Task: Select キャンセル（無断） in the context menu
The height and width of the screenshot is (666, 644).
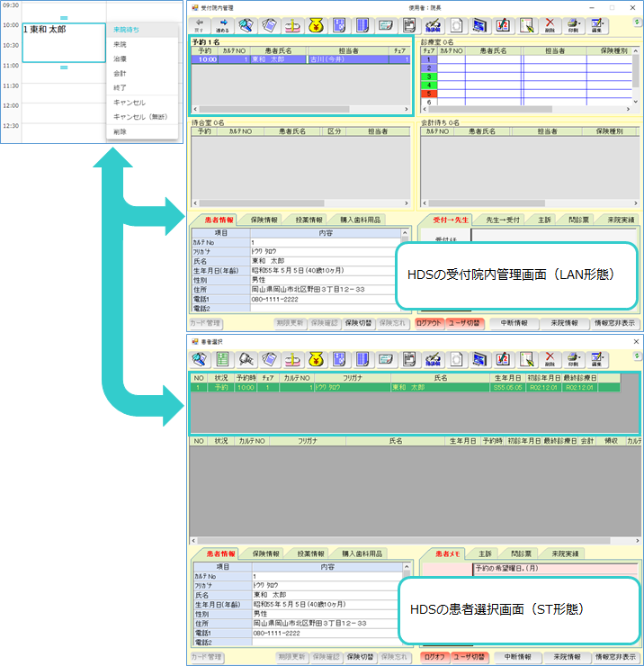Action: (x=139, y=117)
